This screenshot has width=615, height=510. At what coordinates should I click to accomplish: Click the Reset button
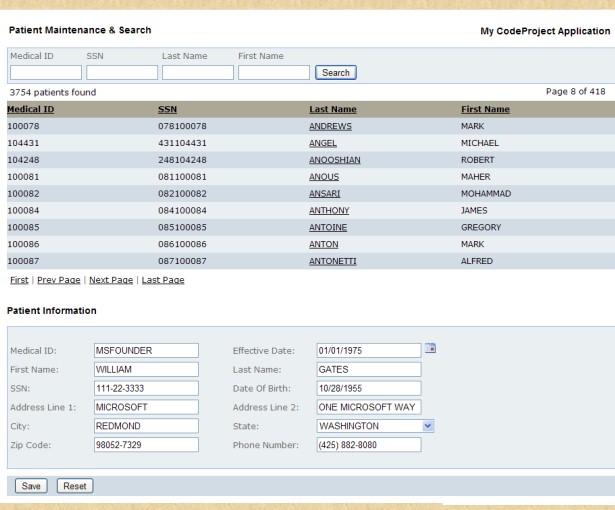click(75, 486)
